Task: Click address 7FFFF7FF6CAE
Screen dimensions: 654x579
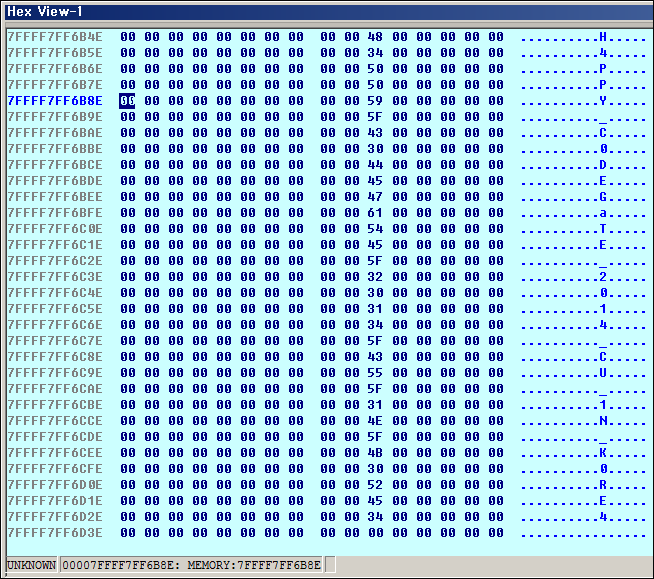Action: click(55, 389)
